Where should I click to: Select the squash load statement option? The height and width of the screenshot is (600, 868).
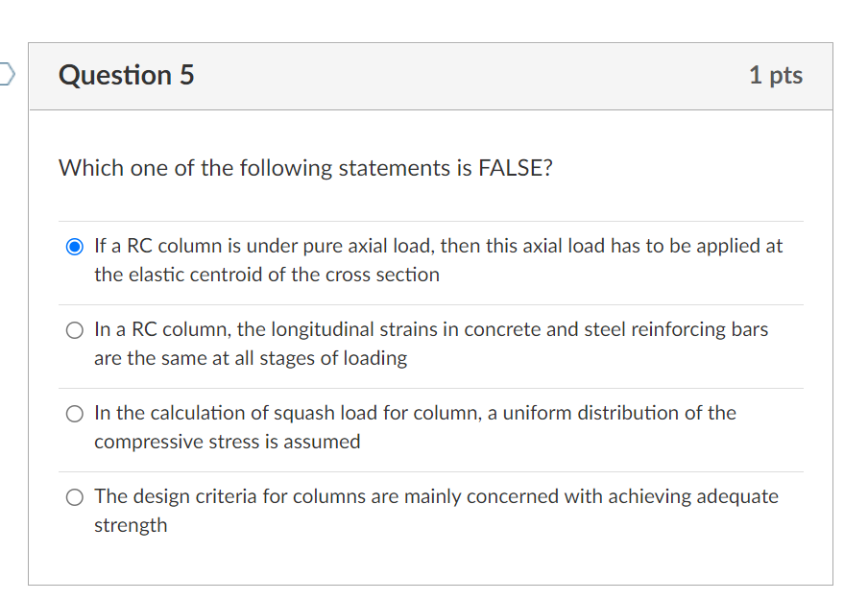click(74, 414)
